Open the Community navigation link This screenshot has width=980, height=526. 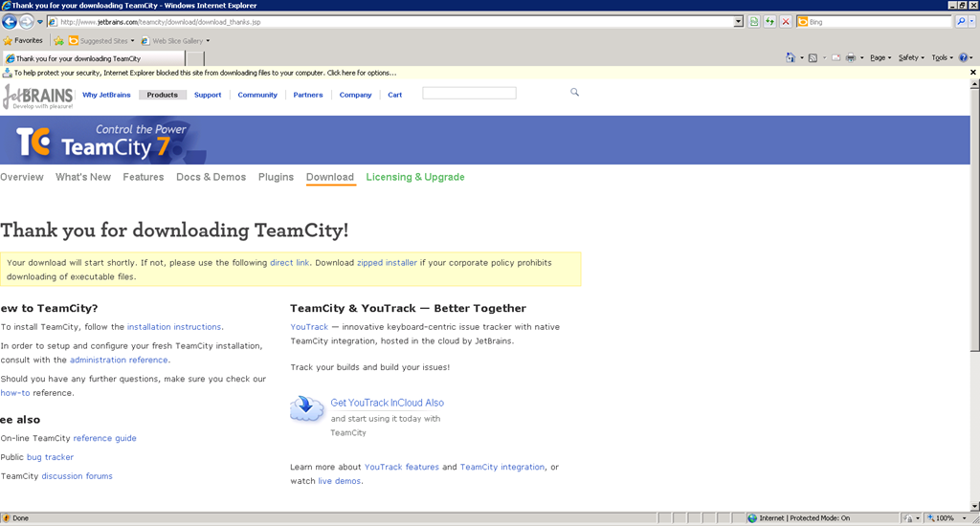click(256, 95)
